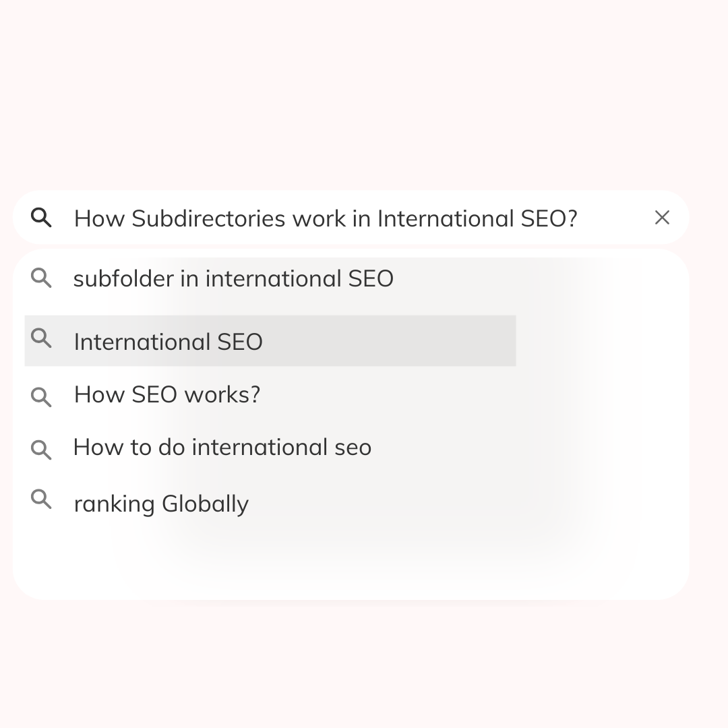Click the last entry in the suggestions dropdown
This screenshot has height=728, width=728.
click(161, 503)
